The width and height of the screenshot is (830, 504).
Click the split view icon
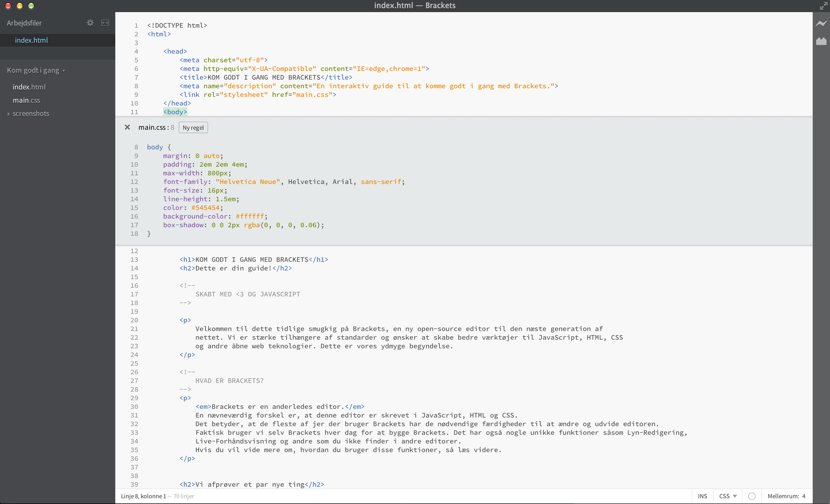[x=105, y=23]
